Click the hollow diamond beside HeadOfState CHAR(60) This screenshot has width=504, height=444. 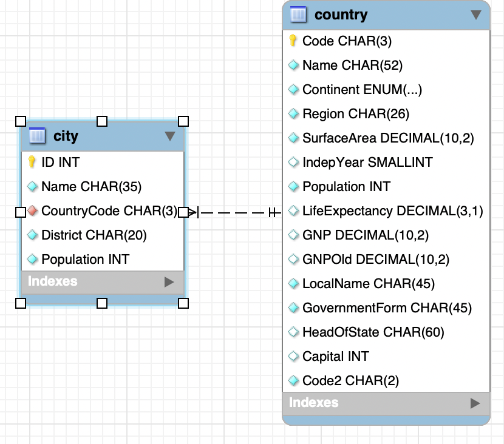[293, 332]
